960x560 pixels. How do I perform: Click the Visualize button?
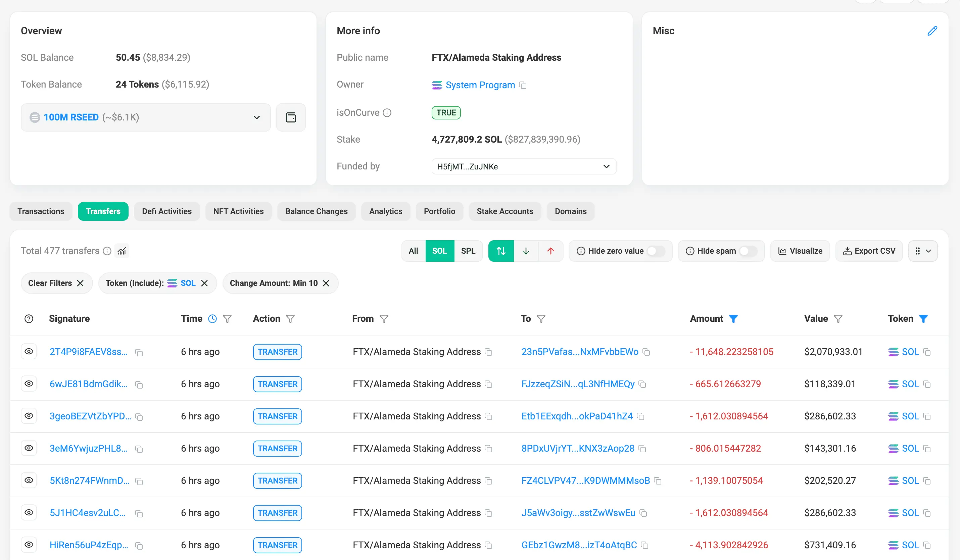click(800, 251)
